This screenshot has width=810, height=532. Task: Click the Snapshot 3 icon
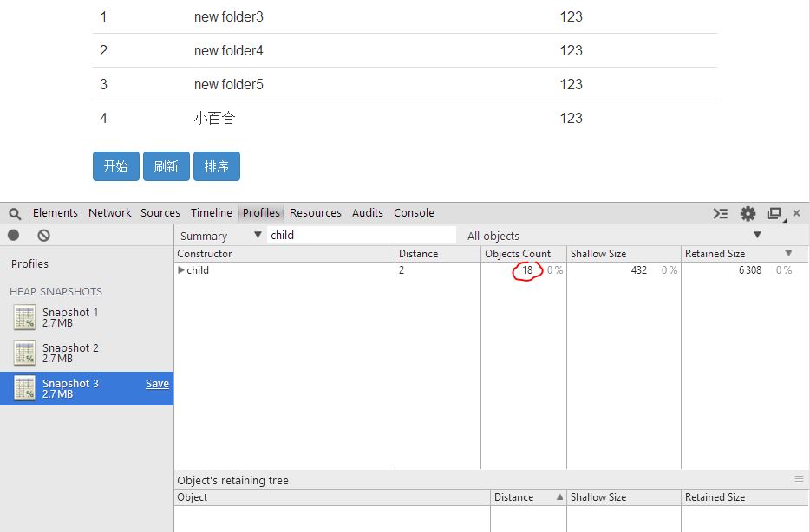25,388
